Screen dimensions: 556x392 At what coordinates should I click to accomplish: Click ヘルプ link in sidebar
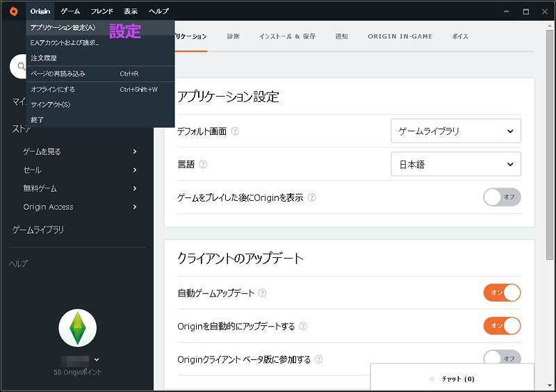tap(18, 263)
